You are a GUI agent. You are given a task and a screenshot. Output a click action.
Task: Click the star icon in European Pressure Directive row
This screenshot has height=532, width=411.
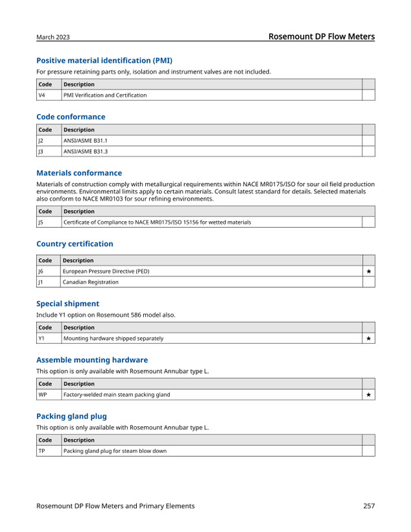click(369, 271)
